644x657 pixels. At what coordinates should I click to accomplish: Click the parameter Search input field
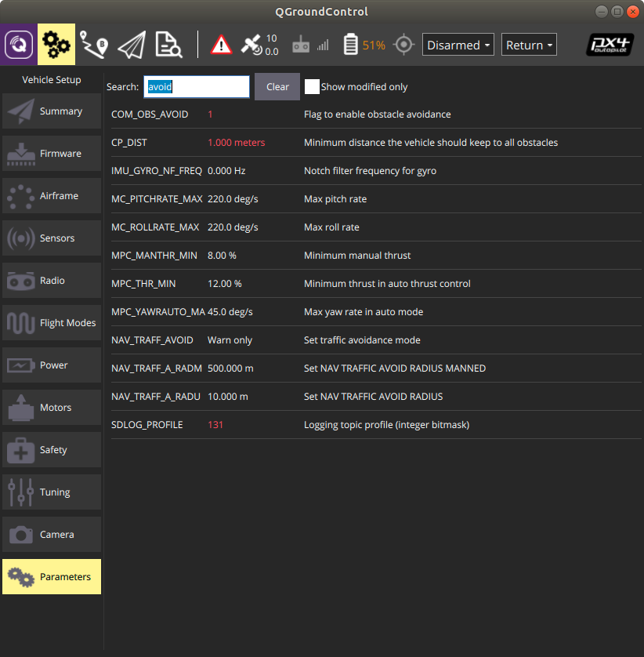coord(197,87)
